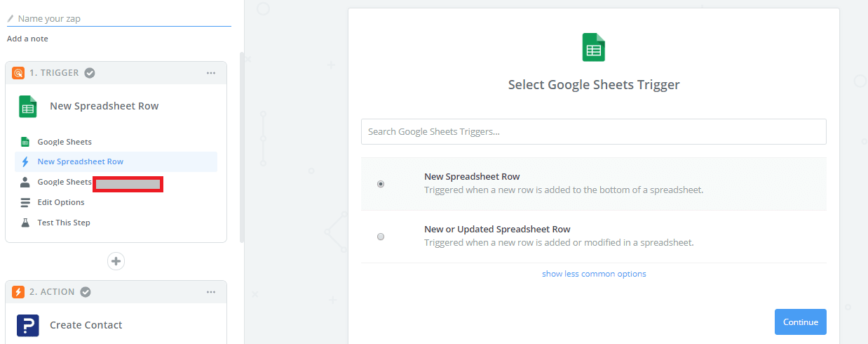Screen dimensions: 868x344
Task: Click the Google Sheets logo above heading
Action: tap(594, 47)
